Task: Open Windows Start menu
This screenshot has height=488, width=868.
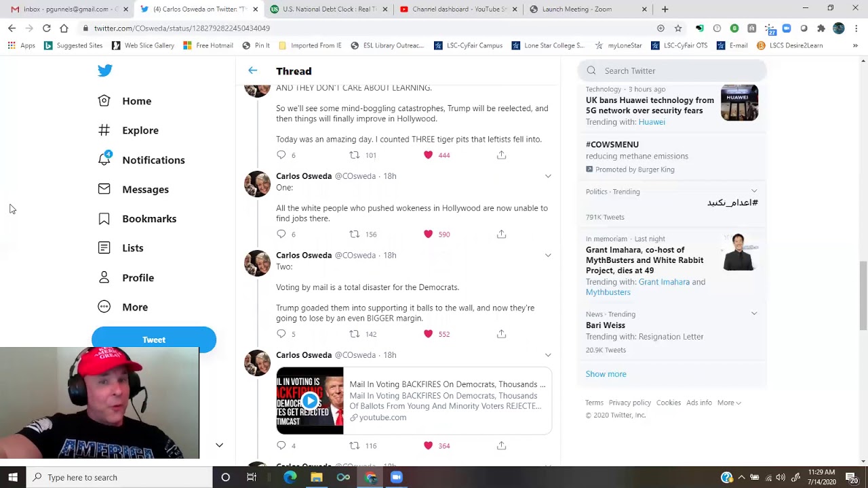Action: (13, 477)
